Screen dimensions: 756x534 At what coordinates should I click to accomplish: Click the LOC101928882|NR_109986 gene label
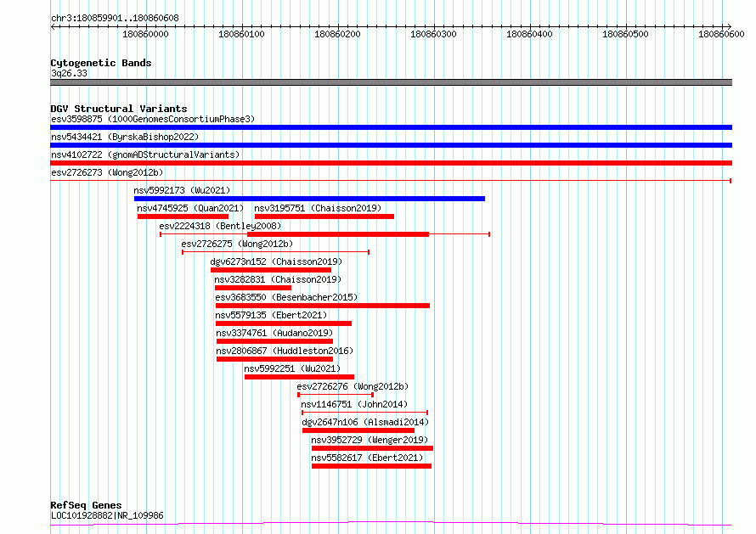tap(107, 515)
